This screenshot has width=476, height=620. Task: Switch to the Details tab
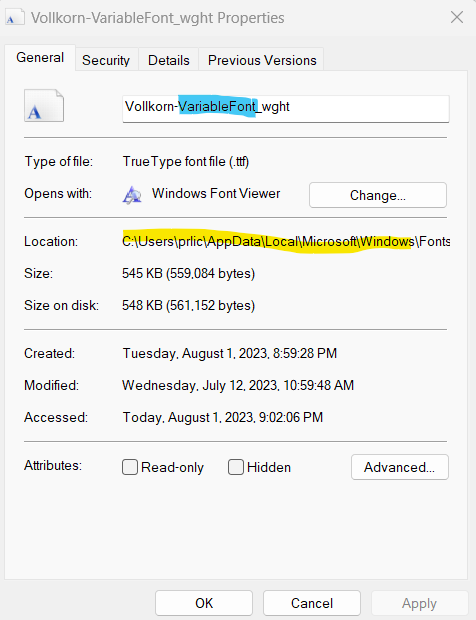(x=168, y=60)
